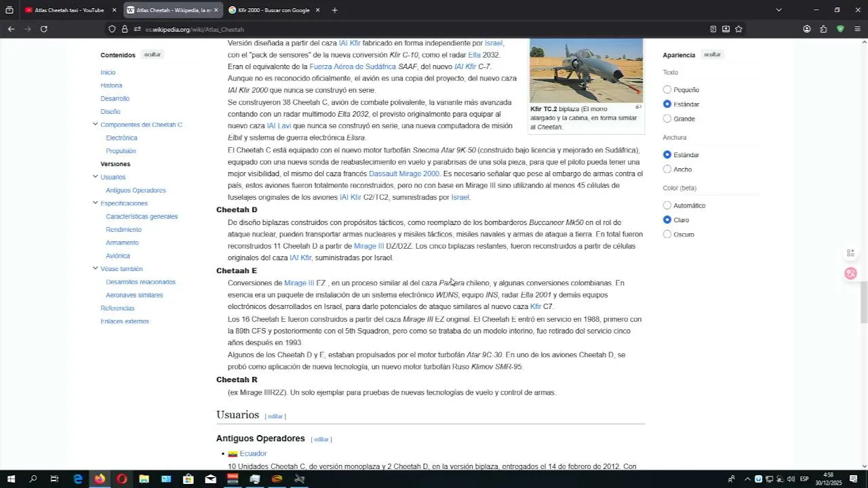868x488 pixels.
Task: Open the Dassault Mirage 2000 link
Action: tap(404, 174)
